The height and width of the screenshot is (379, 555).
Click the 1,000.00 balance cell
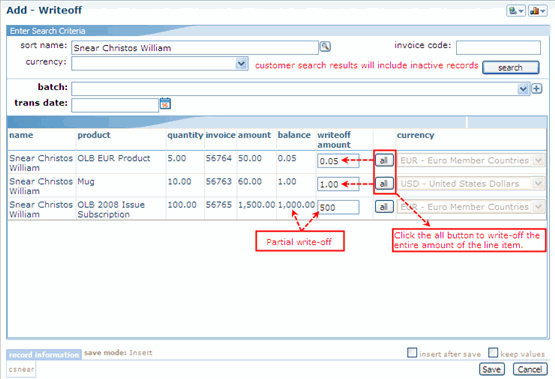coord(296,205)
